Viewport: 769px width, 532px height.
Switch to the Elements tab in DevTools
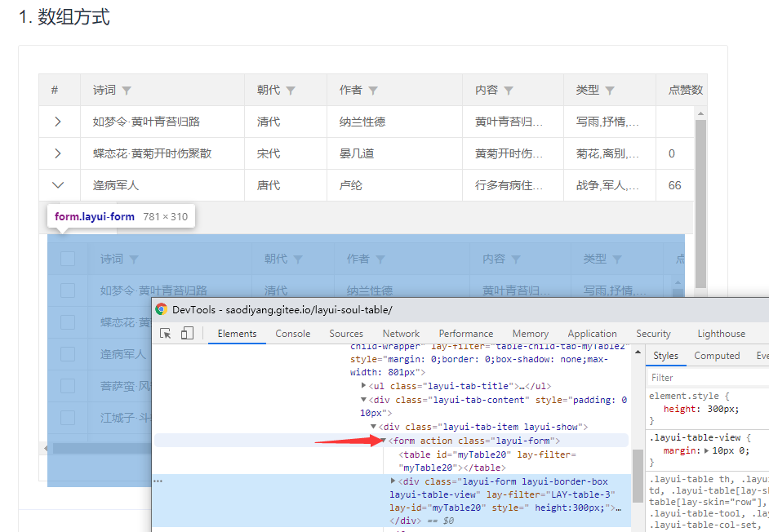coord(237,334)
